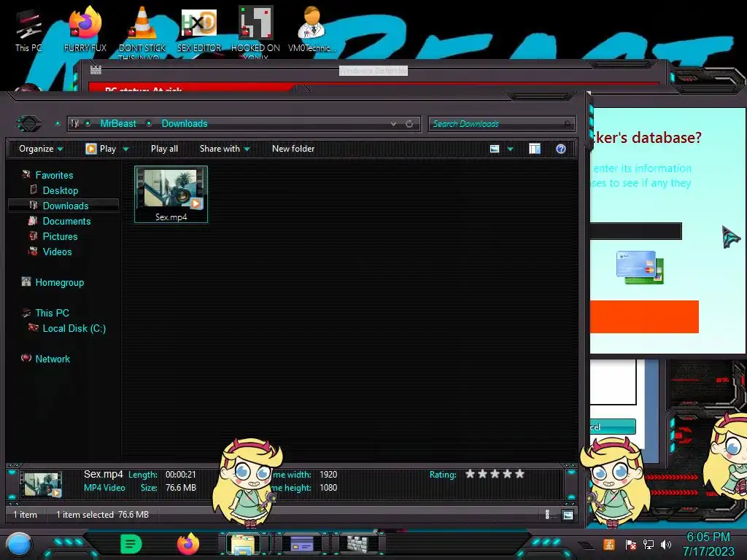
Task: Open the Organize menu
Action: point(41,149)
